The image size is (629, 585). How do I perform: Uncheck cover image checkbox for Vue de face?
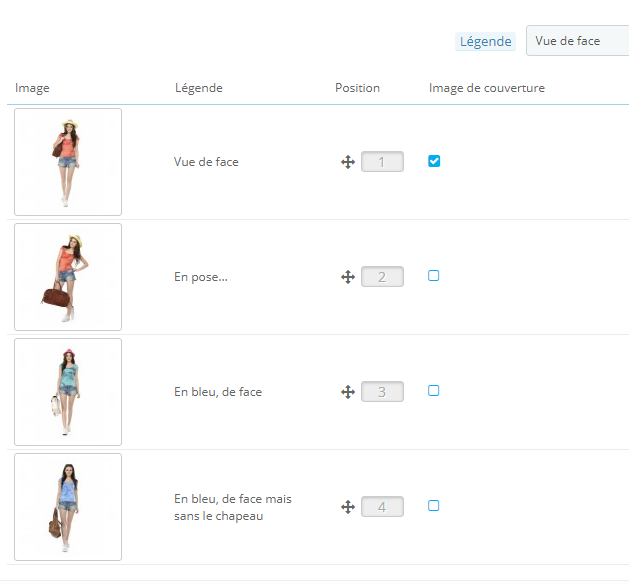(434, 161)
